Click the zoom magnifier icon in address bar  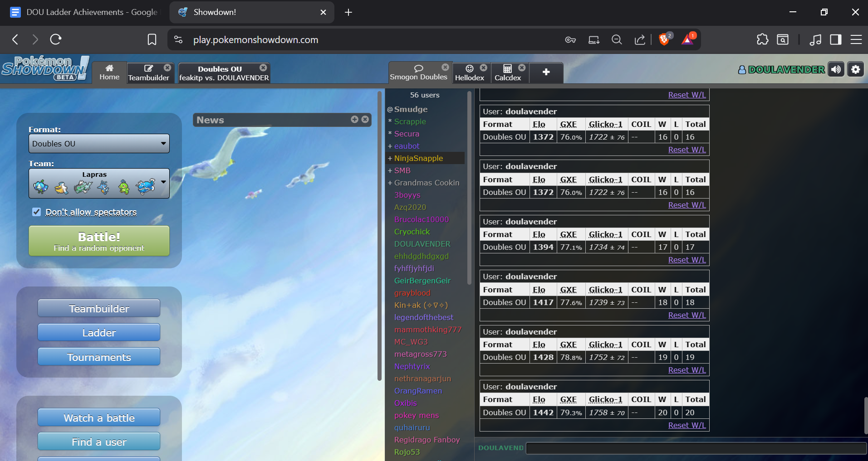pyautogui.click(x=617, y=40)
